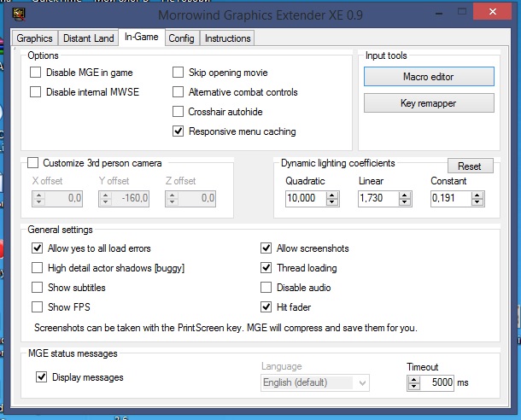Enable Customize 3rd person camera
The width and height of the screenshot is (521, 420).
33,163
